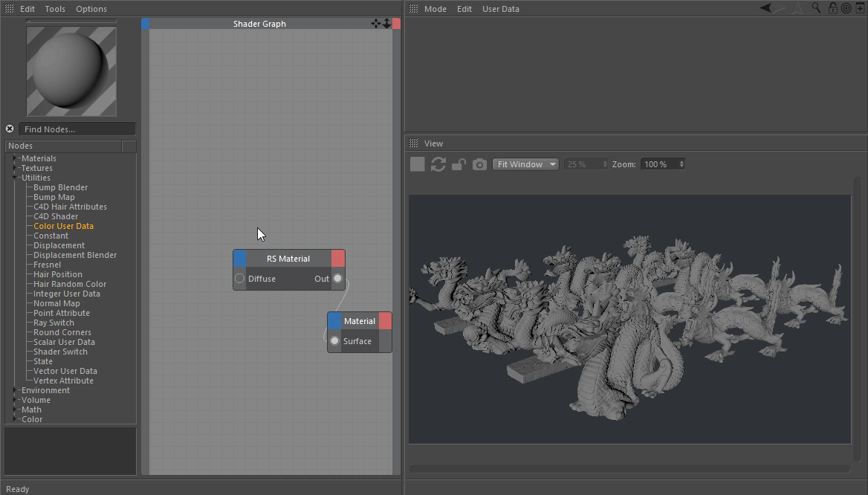The width and height of the screenshot is (868, 495).
Task: Click the Attribute Manager grip handle
Action: click(413, 9)
